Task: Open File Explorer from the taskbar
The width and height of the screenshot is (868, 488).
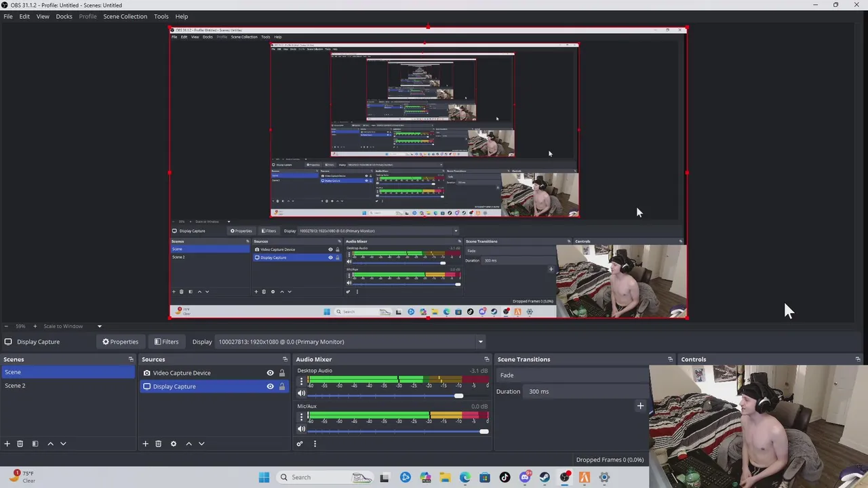Action: [x=445, y=477]
